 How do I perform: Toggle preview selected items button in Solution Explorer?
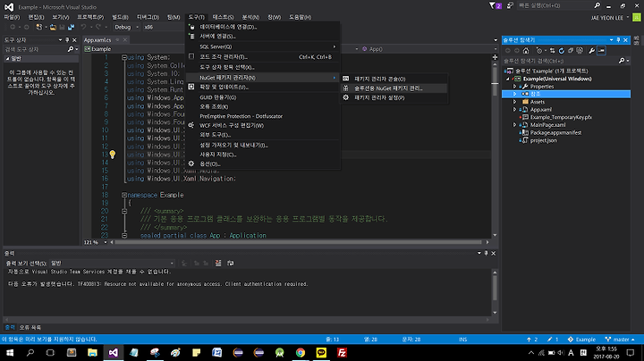601,50
